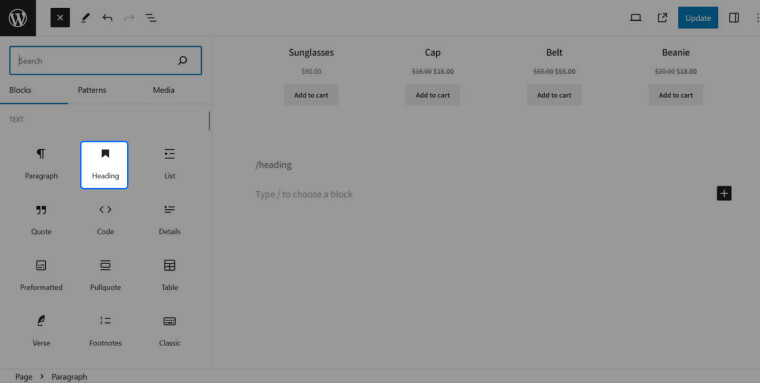Add Beanie to cart
Viewport: 760px width, 383px height.
[x=676, y=95]
